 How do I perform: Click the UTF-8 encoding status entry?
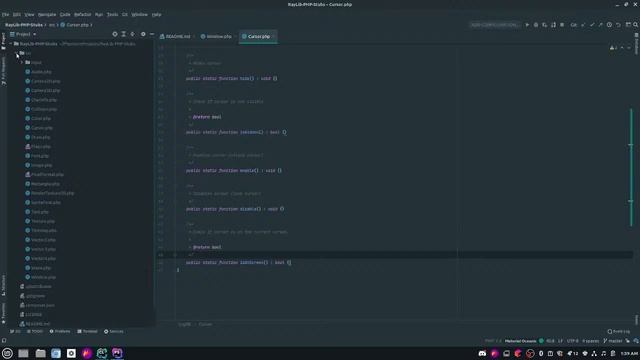pyautogui.click(x=573, y=341)
